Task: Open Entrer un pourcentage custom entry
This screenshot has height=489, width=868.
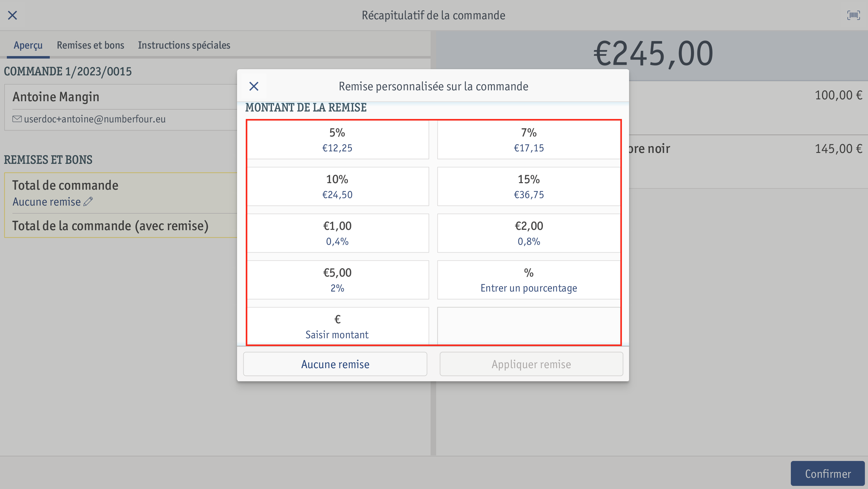Action: pyautogui.click(x=528, y=280)
